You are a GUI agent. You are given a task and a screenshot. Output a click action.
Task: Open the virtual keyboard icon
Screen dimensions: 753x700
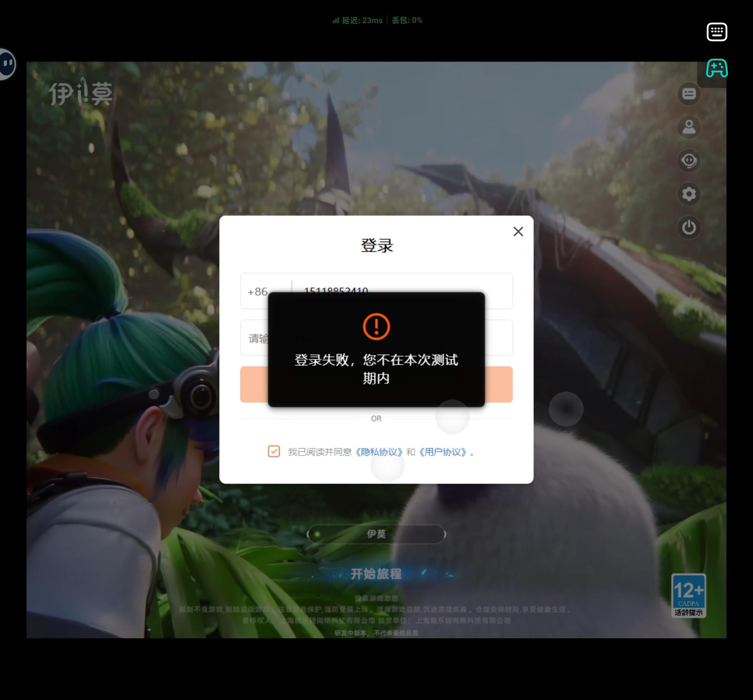(x=716, y=32)
